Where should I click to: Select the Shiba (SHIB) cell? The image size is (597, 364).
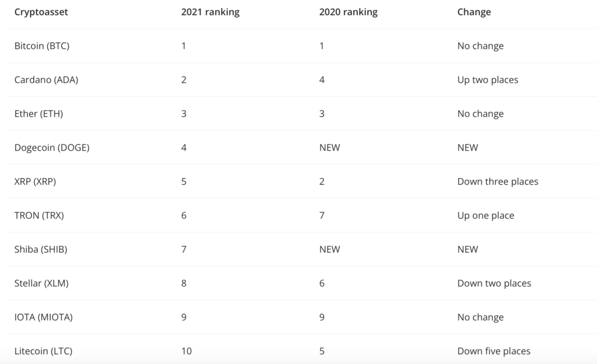42,249
